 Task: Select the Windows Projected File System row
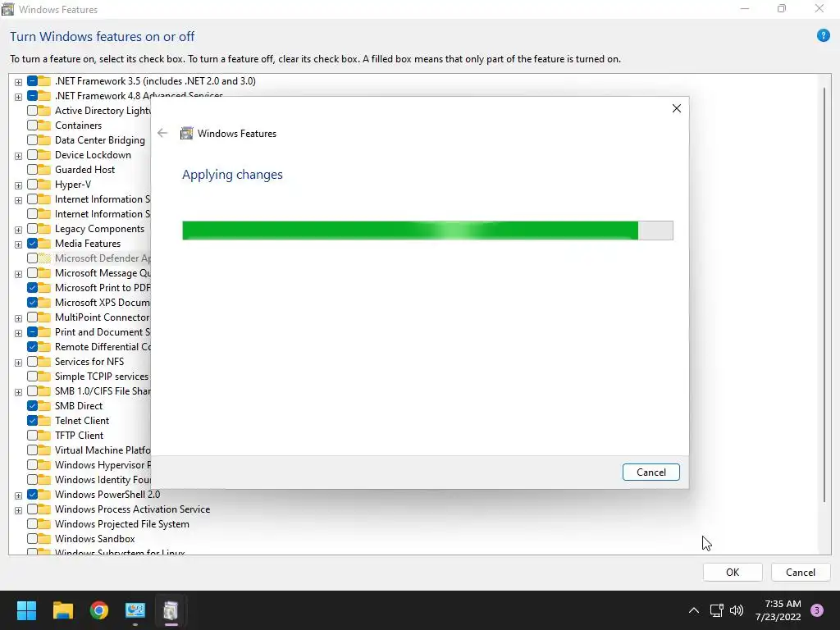click(x=121, y=524)
